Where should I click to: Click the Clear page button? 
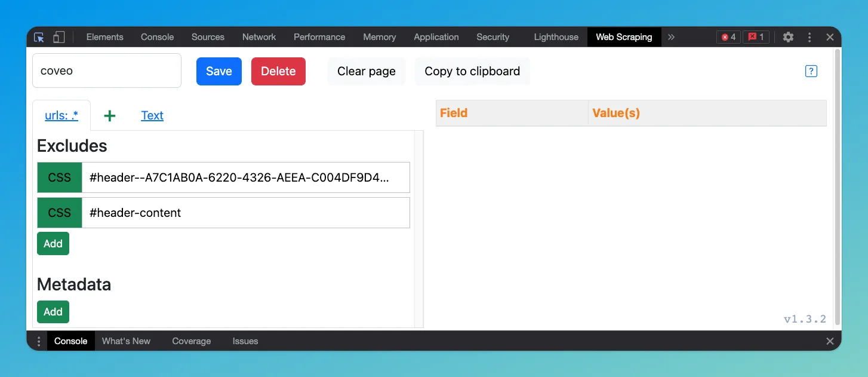click(367, 71)
